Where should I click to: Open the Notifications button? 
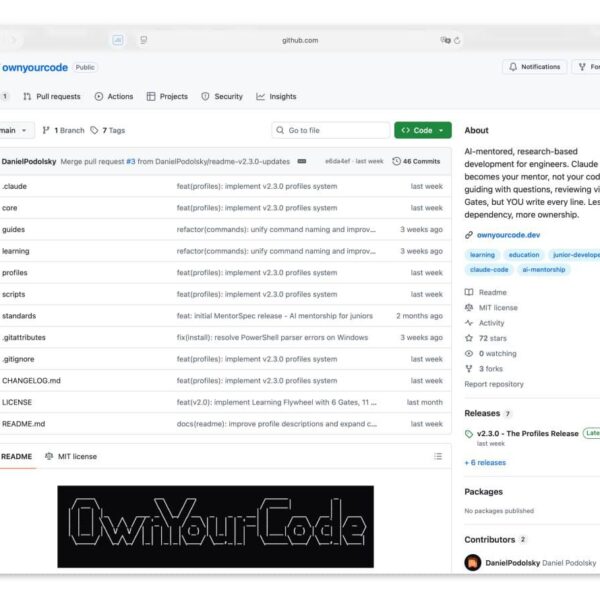[535, 67]
